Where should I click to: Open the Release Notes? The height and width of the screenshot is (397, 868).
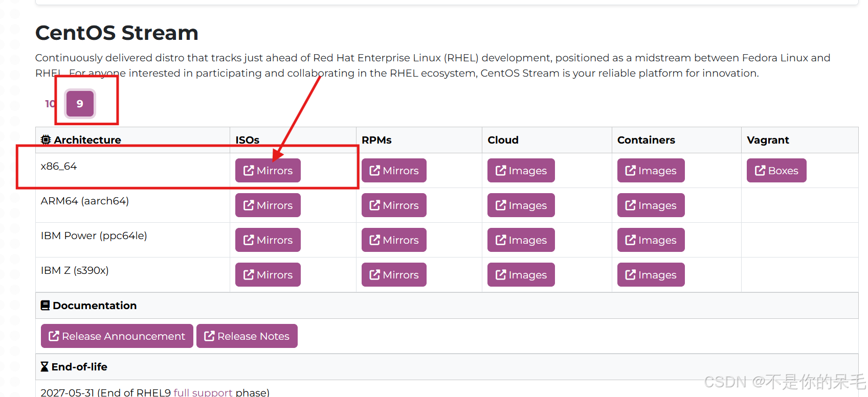pos(247,336)
